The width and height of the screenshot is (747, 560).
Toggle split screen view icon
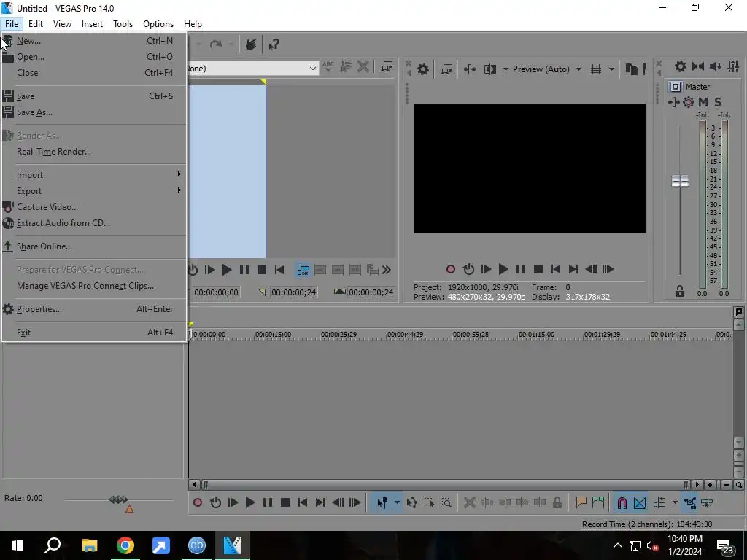(x=489, y=69)
